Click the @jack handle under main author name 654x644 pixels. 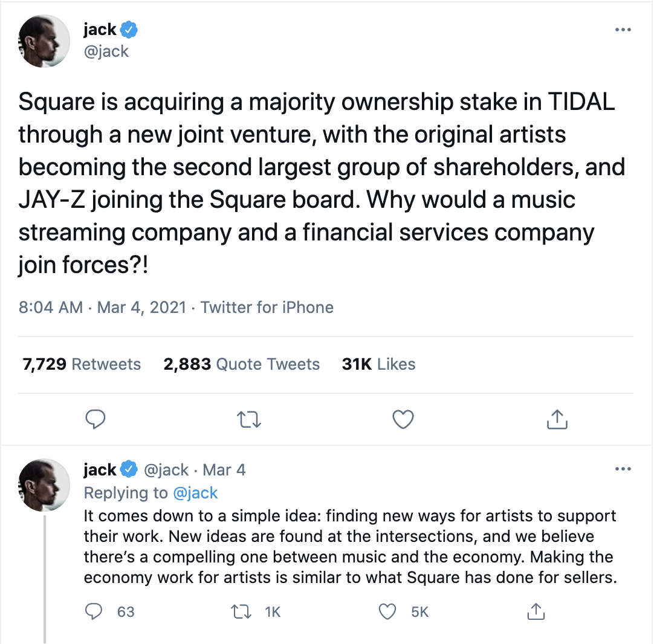[106, 51]
